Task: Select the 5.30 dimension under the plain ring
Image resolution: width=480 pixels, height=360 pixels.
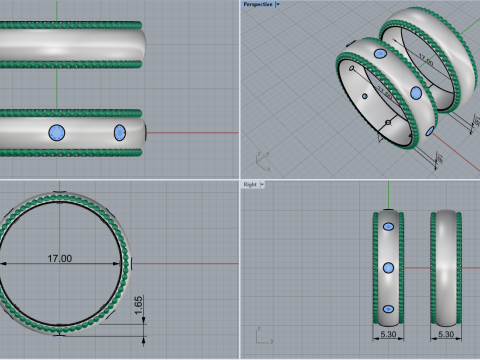Action: pos(446,334)
